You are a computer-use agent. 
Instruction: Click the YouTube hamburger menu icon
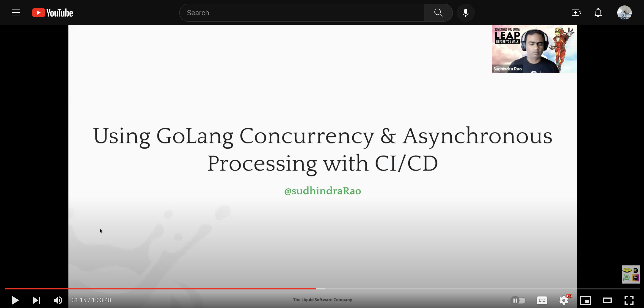[15, 12]
